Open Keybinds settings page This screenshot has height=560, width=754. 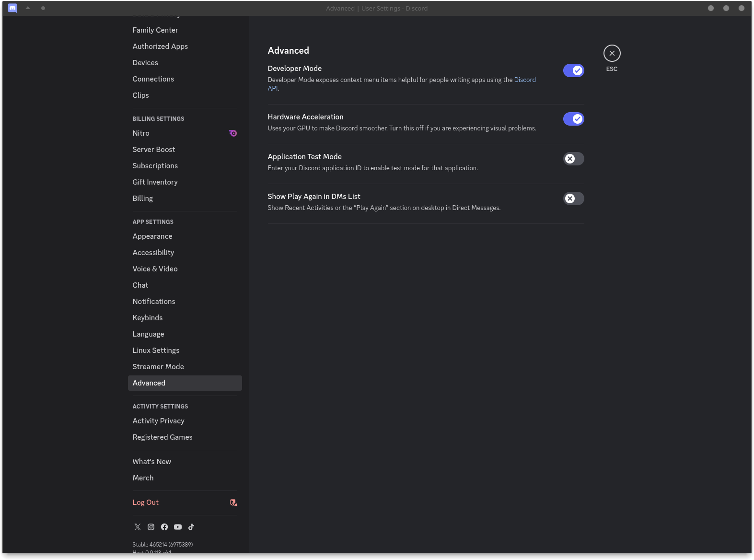coord(148,318)
